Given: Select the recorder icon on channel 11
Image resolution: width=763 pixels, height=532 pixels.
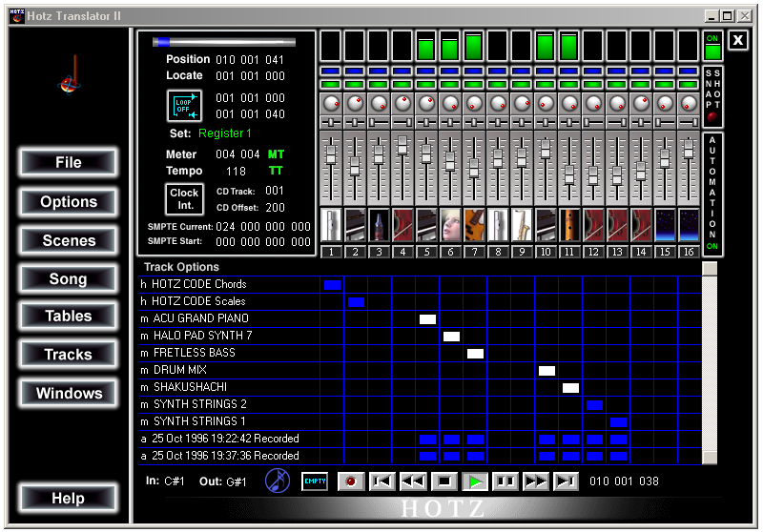Looking at the screenshot, I should tap(569, 225).
